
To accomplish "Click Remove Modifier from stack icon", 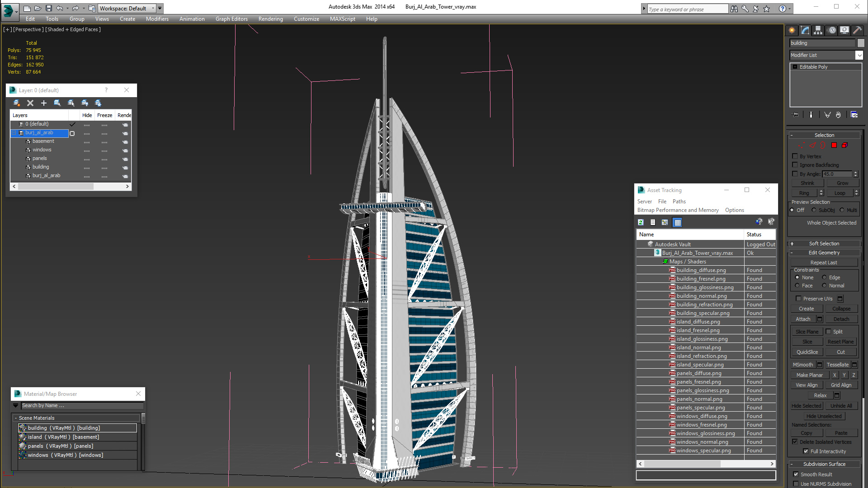I will (x=838, y=115).
